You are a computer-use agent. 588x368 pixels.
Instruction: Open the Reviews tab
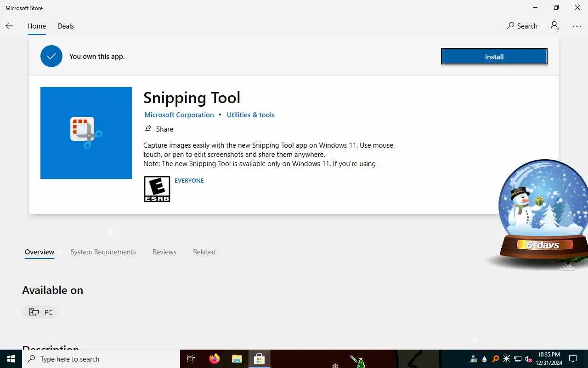click(x=164, y=252)
